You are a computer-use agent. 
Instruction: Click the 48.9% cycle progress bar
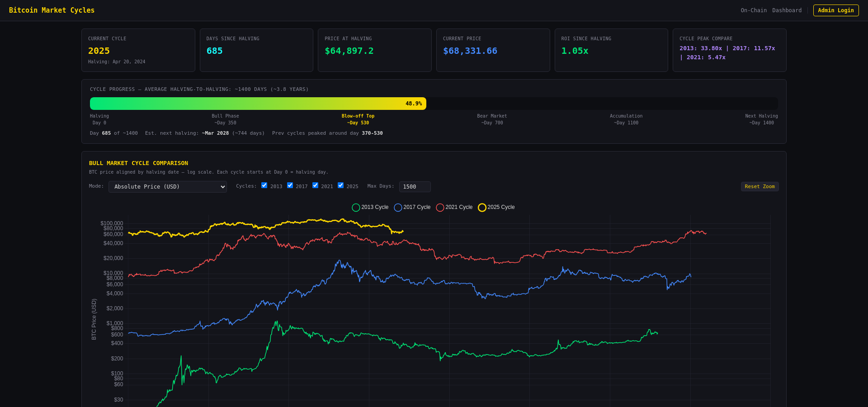pos(257,103)
